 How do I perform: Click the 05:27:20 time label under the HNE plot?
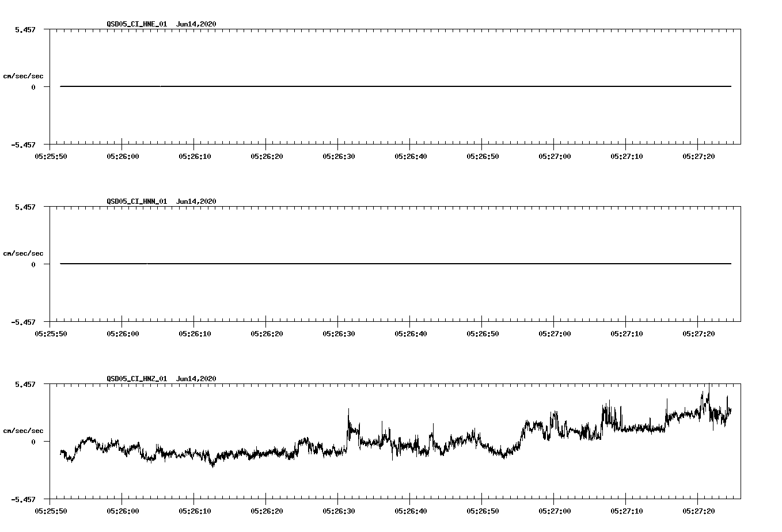(x=699, y=156)
